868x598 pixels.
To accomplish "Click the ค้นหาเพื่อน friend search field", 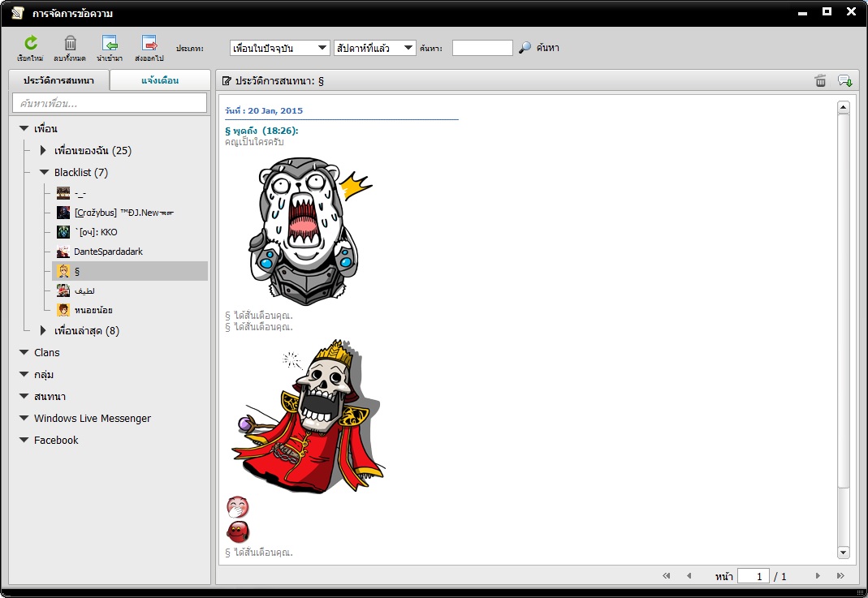I will click(x=110, y=103).
